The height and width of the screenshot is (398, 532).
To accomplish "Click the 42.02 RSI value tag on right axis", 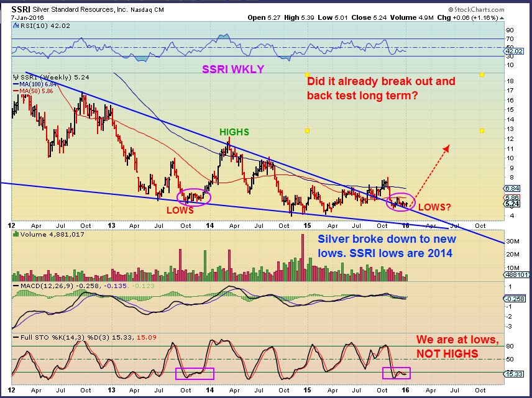I will coord(514,51).
